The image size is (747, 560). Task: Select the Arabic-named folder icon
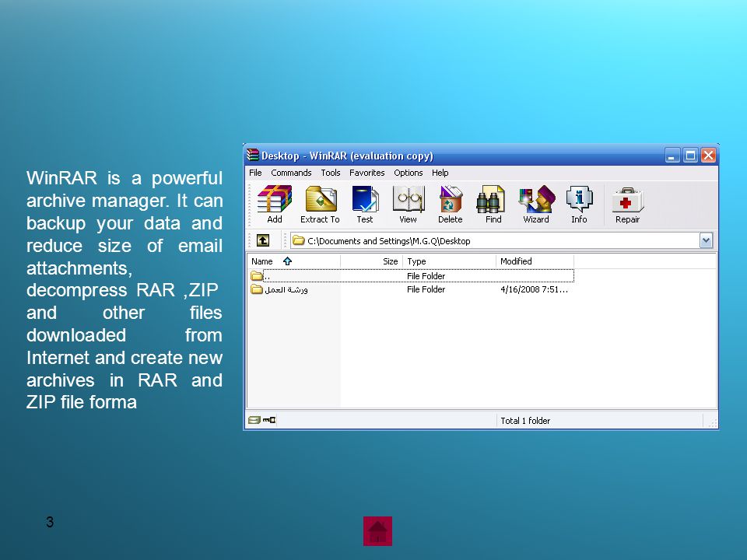pyautogui.click(x=256, y=289)
